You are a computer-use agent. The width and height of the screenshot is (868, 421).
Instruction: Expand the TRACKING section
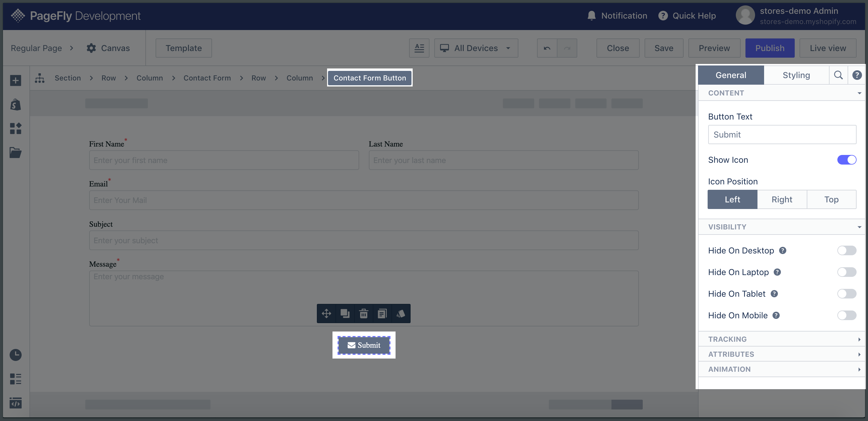[782, 339]
